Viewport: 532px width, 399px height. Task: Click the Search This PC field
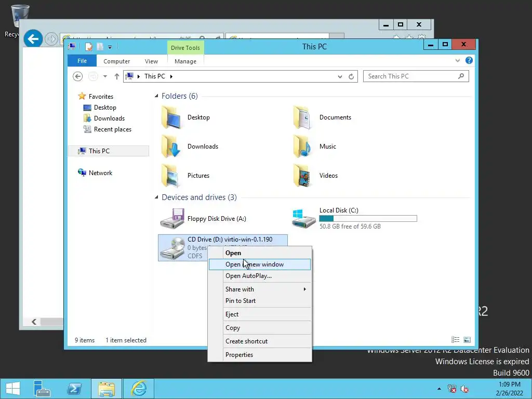click(x=416, y=76)
